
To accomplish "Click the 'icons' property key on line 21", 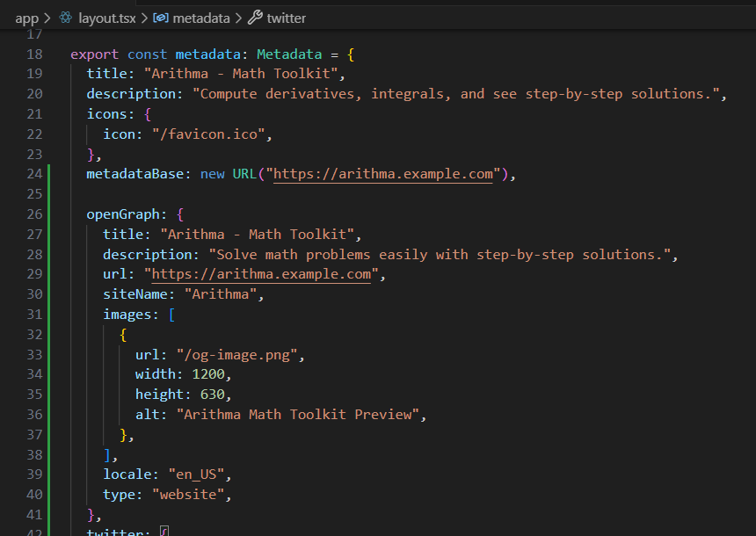I will (x=106, y=114).
